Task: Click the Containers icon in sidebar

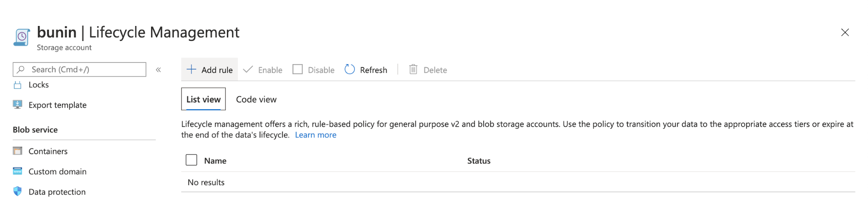Action: 17,151
